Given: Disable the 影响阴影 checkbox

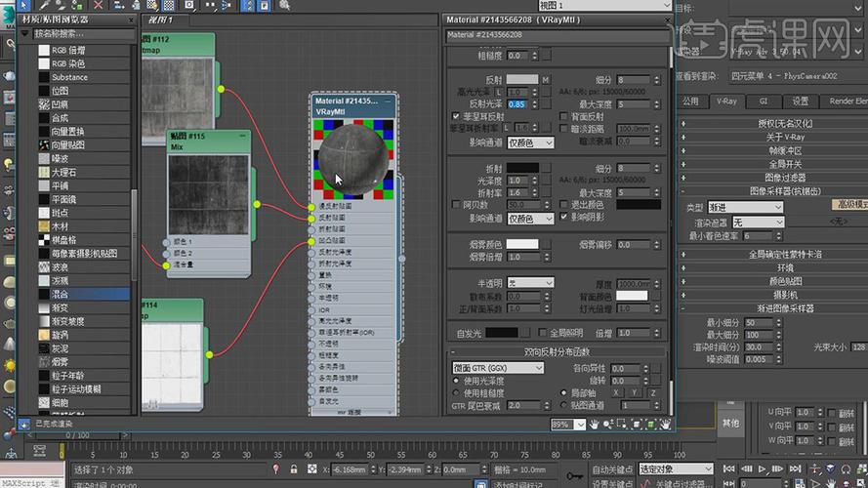Looking at the screenshot, I should coord(563,217).
